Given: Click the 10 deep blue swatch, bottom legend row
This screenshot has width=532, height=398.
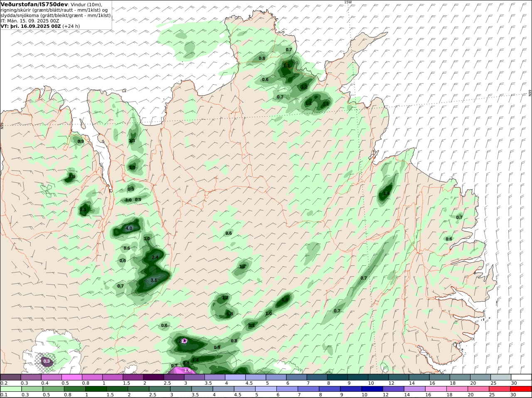Looking at the screenshot, I should [x=372, y=389].
